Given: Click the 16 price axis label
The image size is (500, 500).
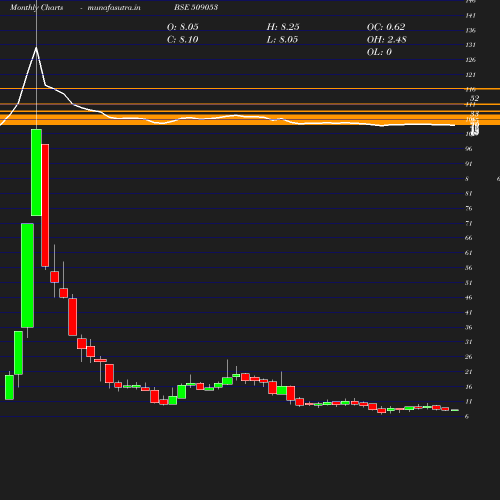Looking at the screenshot, I should point(469,387).
